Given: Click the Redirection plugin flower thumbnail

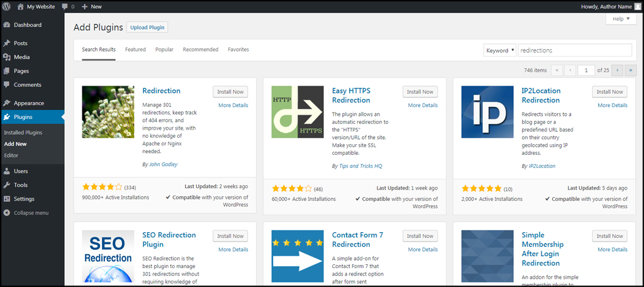Looking at the screenshot, I should [x=108, y=112].
